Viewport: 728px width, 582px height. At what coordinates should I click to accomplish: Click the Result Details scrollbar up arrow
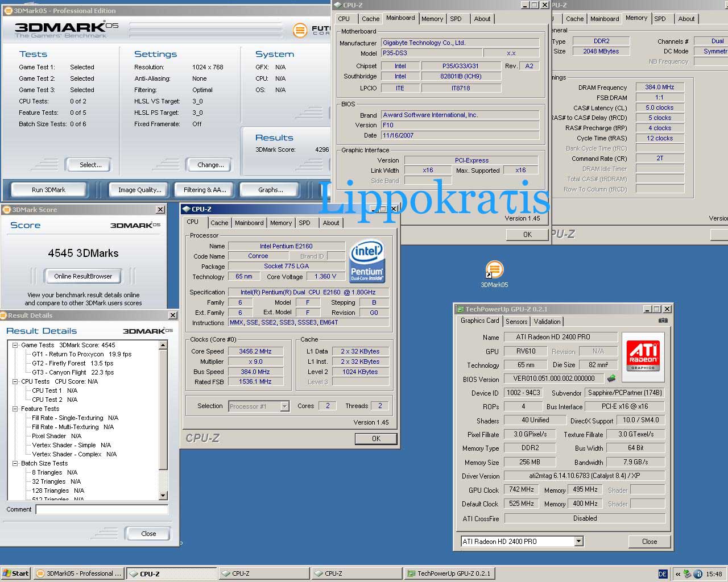163,345
